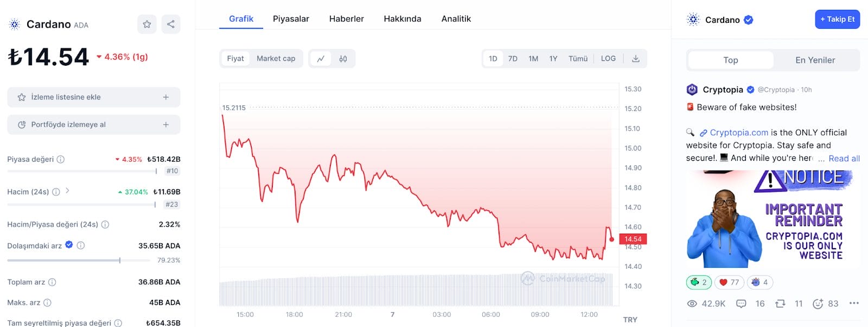
Task: Open the Haberler tab
Action: tap(346, 18)
